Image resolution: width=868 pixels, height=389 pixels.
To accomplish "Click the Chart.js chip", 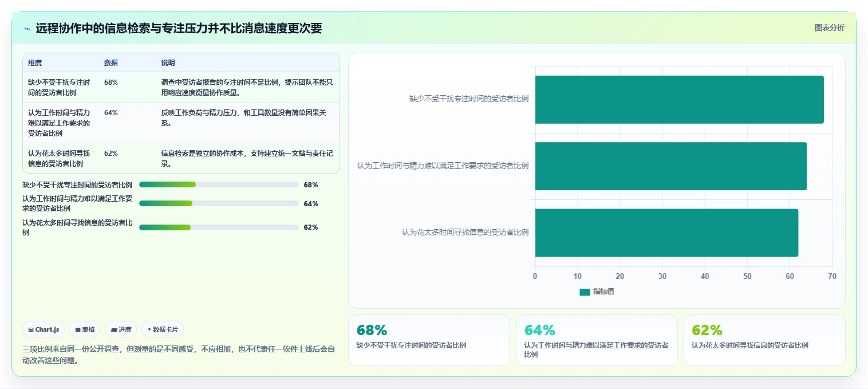I will tap(44, 329).
